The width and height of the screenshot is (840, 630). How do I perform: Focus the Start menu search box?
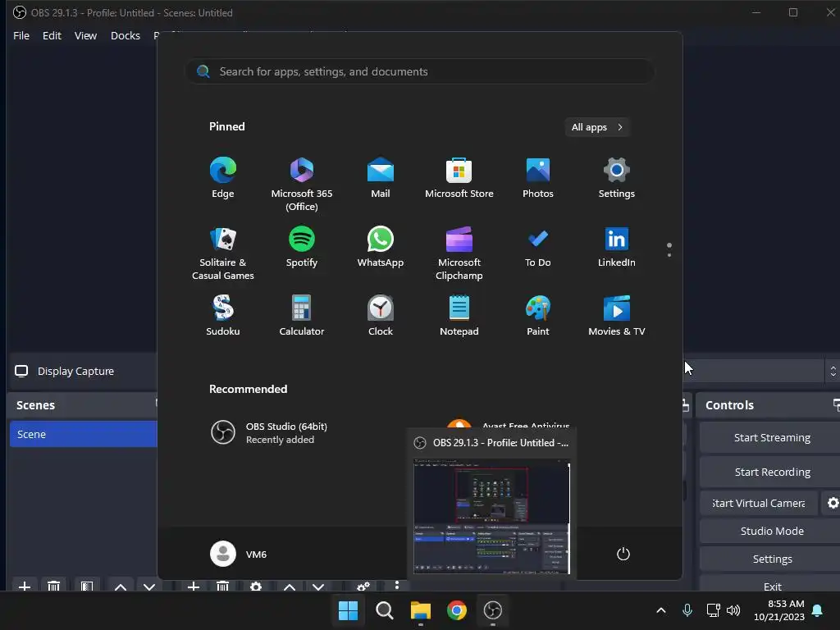[419, 72]
